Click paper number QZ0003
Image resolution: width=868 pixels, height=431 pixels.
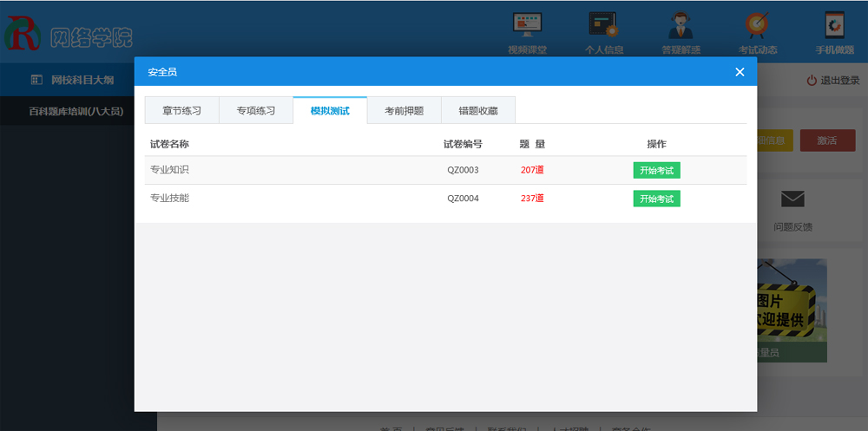point(463,170)
